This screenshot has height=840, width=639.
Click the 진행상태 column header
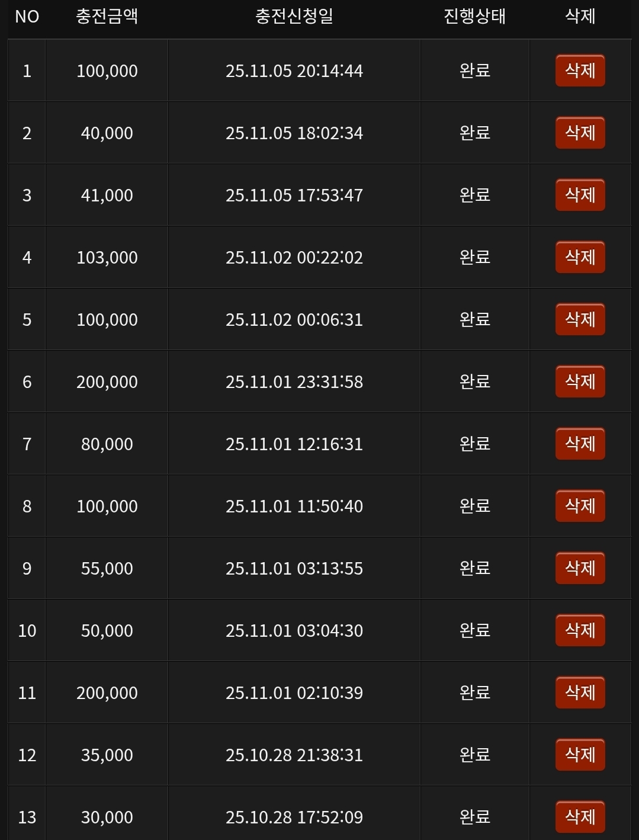click(474, 16)
